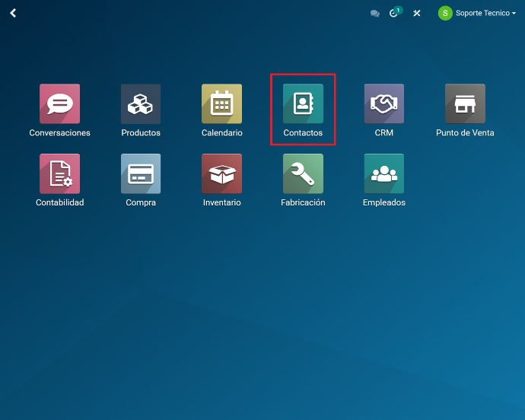This screenshot has width=525, height=420.
Task: Select the Empleados text label
Action: 383,203
